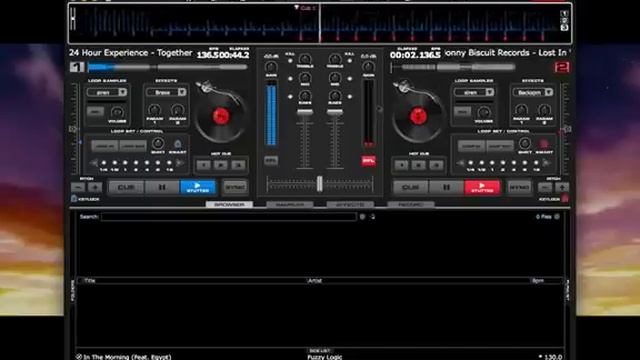The width and height of the screenshot is (640, 360).
Task: Click deck 2 third hot cue button
Action: [436, 165]
